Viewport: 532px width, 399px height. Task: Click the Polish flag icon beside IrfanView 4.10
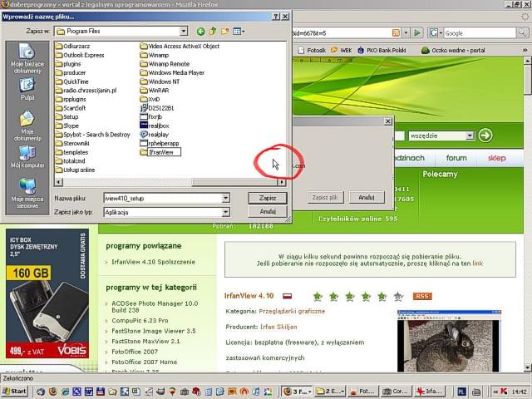coord(288,296)
